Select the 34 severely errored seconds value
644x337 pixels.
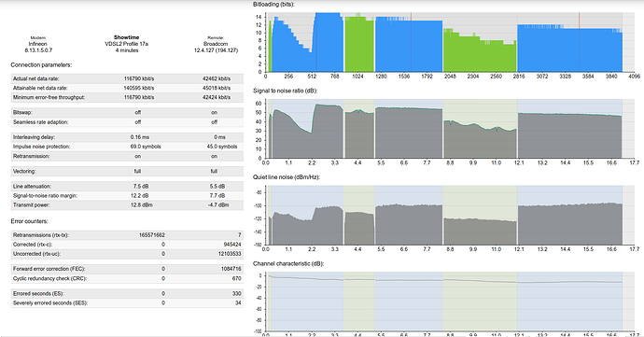(x=238, y=303)
